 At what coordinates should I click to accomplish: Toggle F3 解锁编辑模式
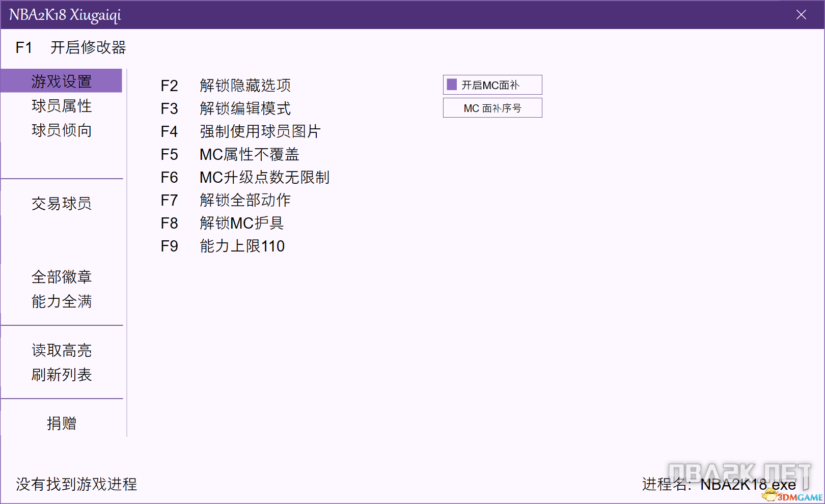click(226, 108)
